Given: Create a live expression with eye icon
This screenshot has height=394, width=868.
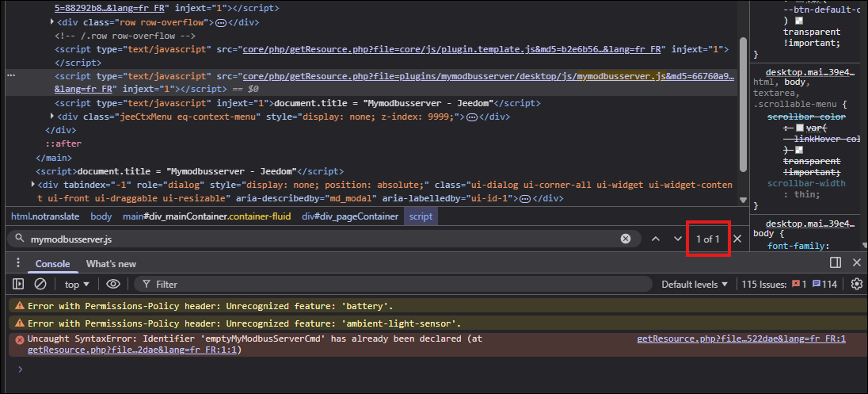Looking at the screenshot, I should (113, 284).
